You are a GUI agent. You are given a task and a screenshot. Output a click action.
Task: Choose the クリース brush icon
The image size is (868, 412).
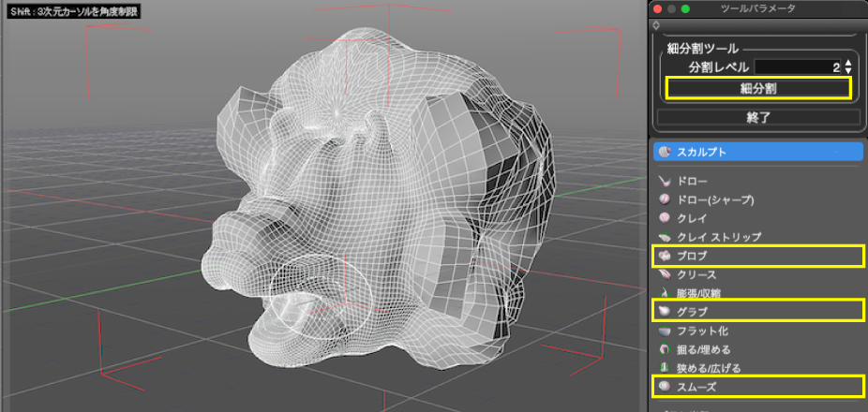tap(664, 274)
